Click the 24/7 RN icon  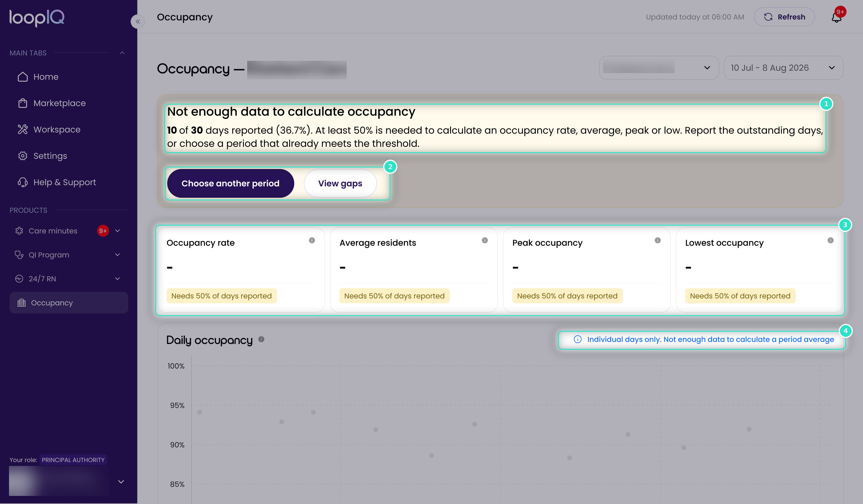(x=19, y=279)
